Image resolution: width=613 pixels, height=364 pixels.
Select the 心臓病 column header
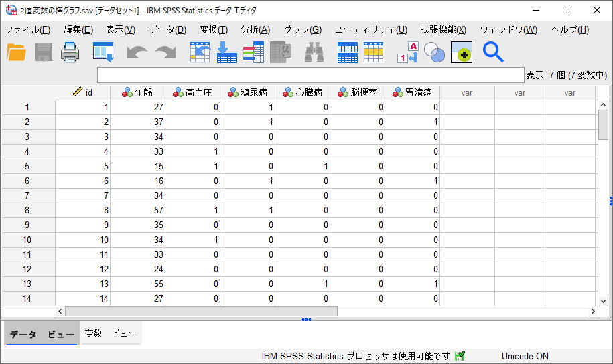(x=302, y=92)
